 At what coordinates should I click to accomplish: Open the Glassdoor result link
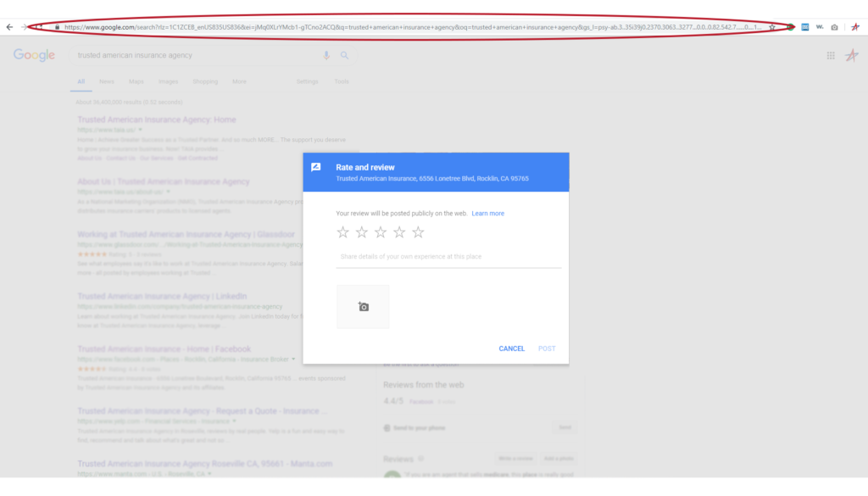tap(186, 234)
